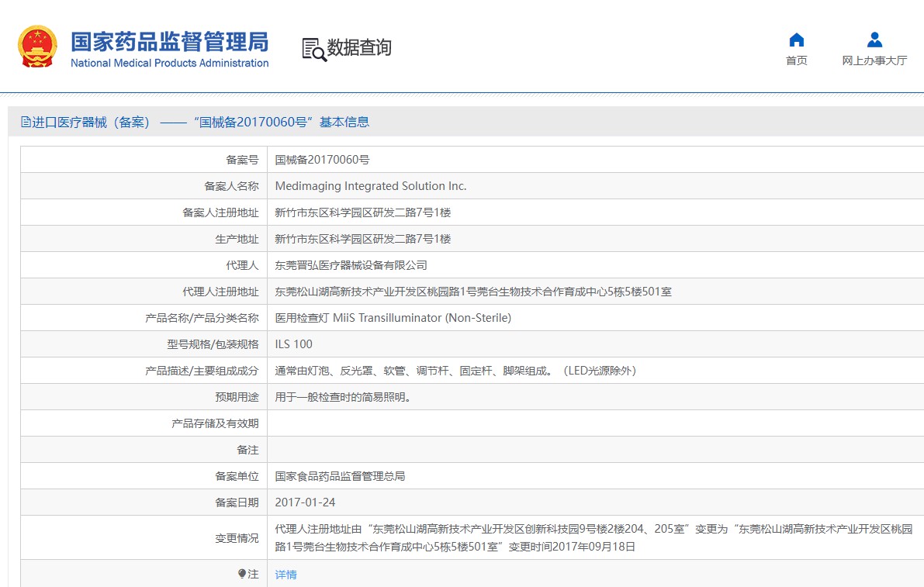
Task: Click the 数据查询 magnifier document icon
Action: coord(313,49)
